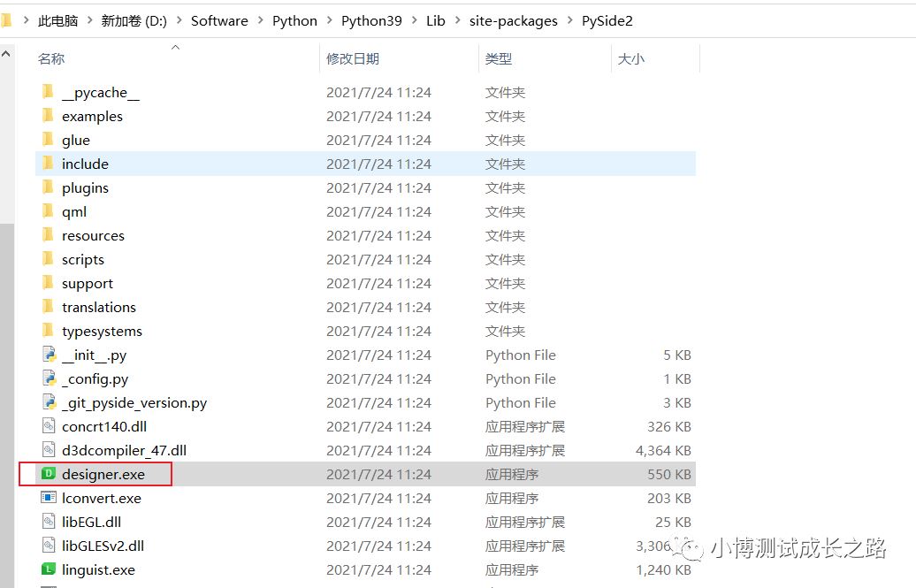Viewport: 916px width, 588px height.
Task: Navigate to the Lib breadcrumb item
Action: [x=435, y=19]
